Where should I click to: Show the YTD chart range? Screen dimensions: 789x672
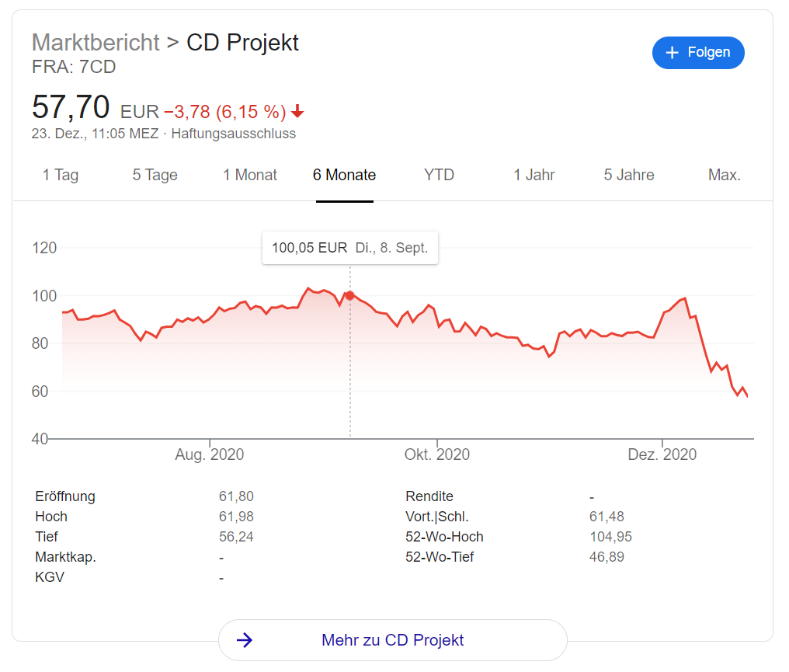(439, 176)
